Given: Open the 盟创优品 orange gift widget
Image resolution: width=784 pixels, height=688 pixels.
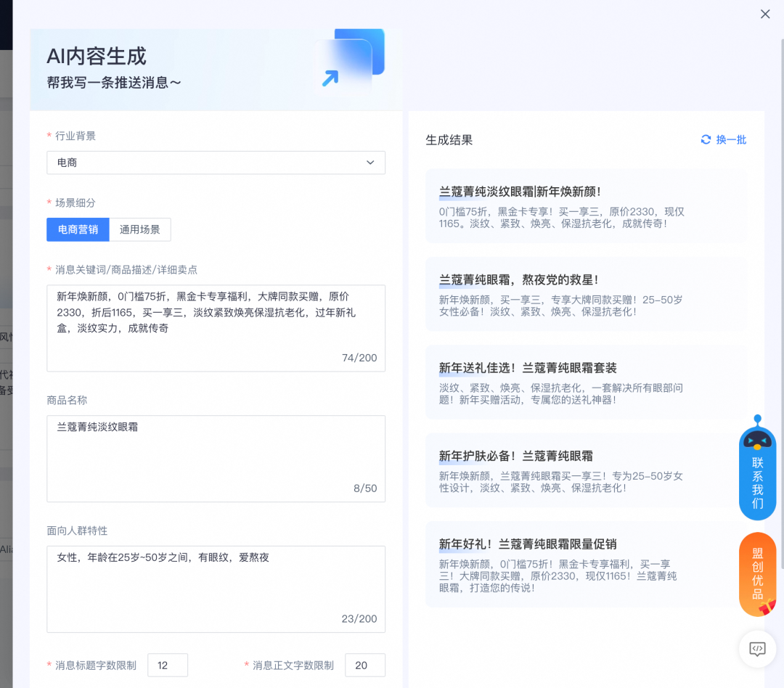Looking at the screenshot, I should 757,575.
